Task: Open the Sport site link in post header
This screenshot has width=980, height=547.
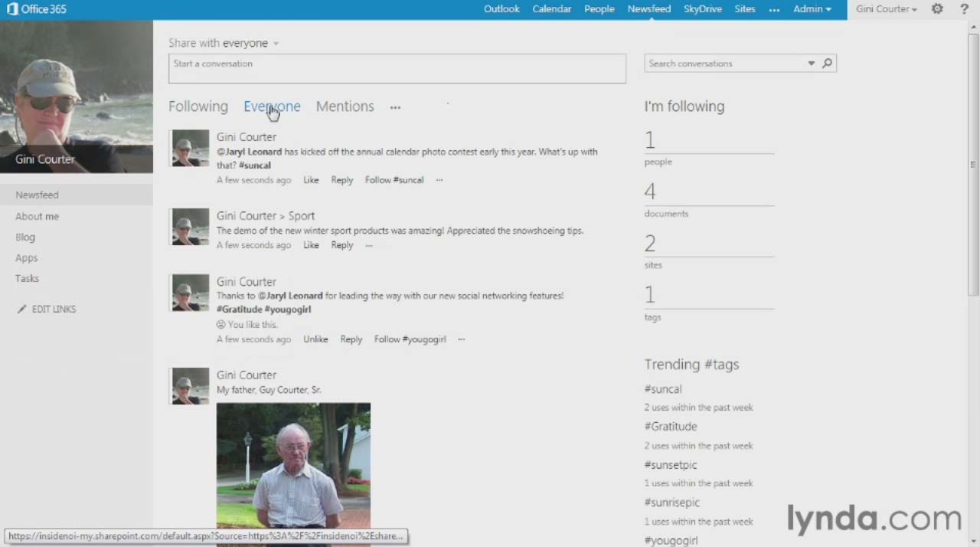Action: 302,216
